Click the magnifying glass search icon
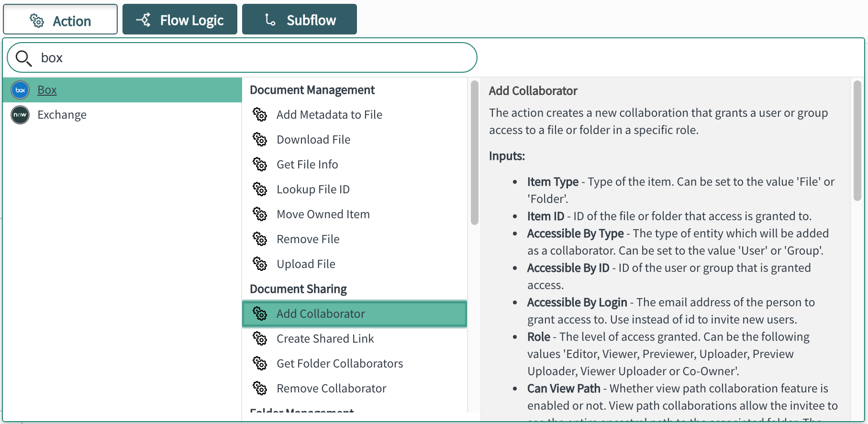This screenshot has width=868, height=424. (x=23, y=58)
